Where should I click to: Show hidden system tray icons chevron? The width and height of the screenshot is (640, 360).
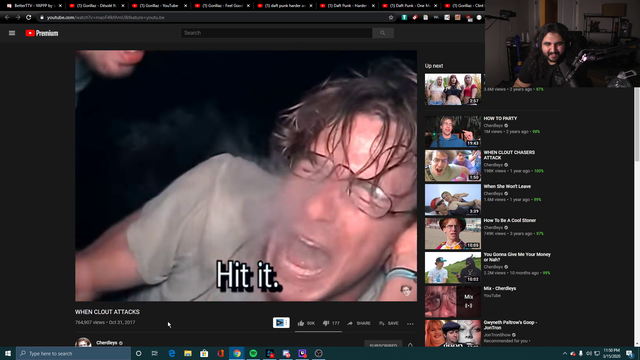coord(565,353)
